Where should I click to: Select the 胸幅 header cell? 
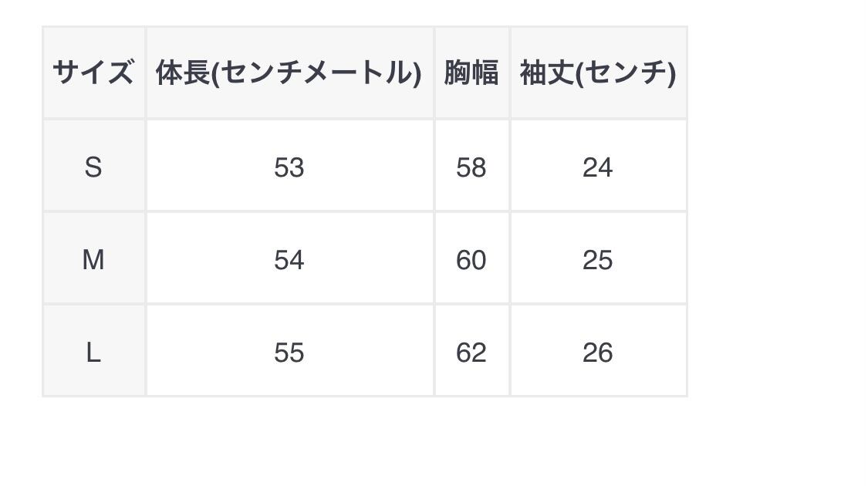click(x=471, y=73)
